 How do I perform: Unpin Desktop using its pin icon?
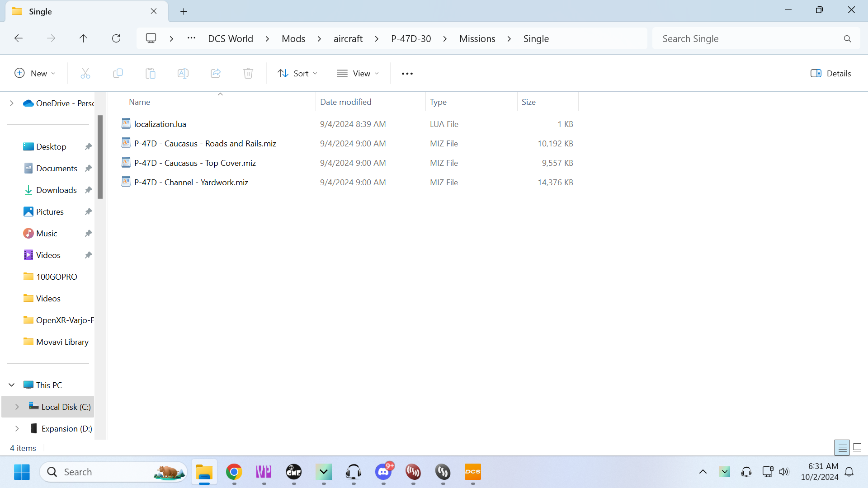(x=88, y=147)
